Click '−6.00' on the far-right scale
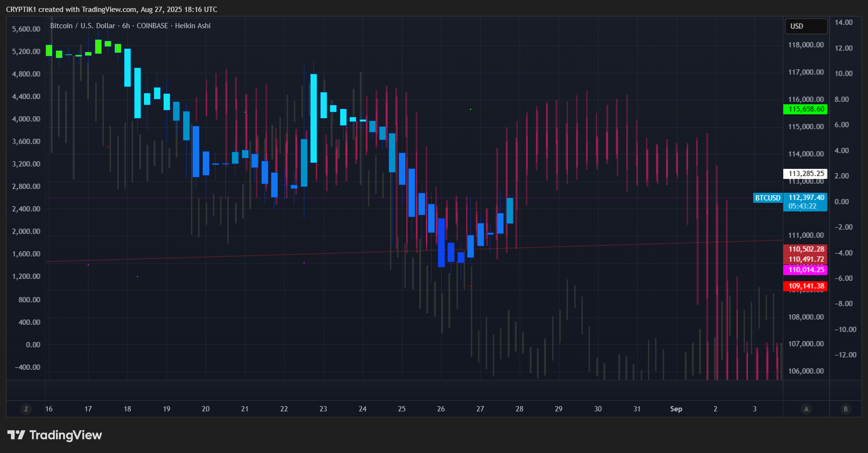 pos(844,278)
